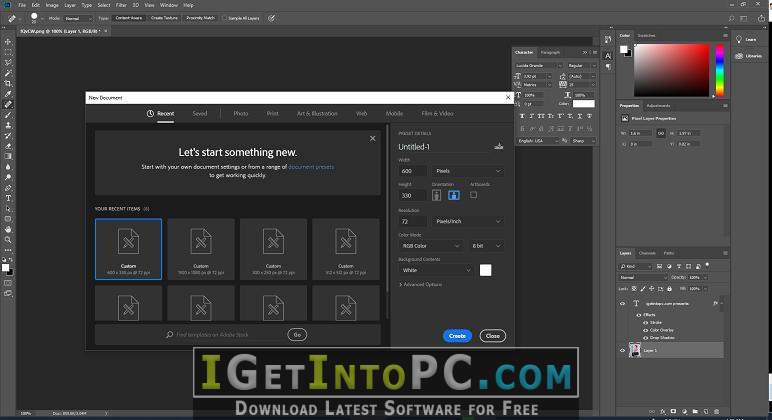
Task: Click the lock all icon in Layers panel
Action: (x=669, y=289)
